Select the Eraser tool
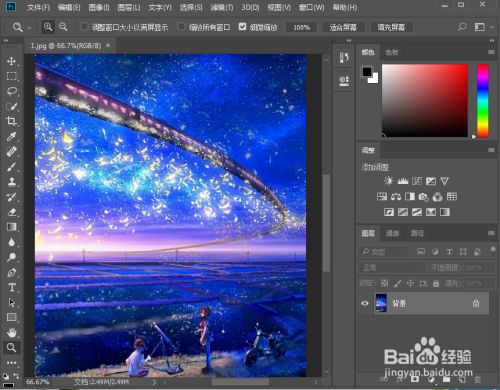 [x=12, y=212]
